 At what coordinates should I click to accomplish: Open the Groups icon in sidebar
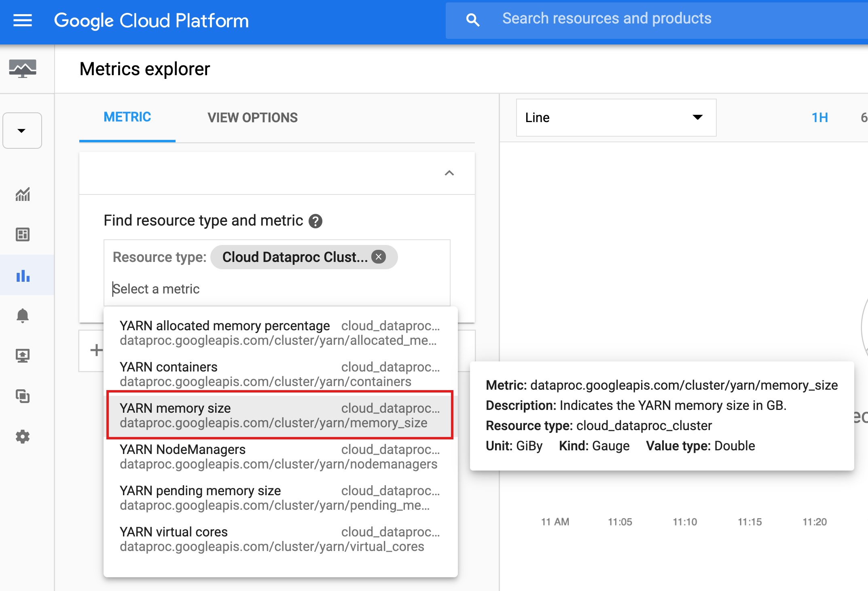coord(23,396)
